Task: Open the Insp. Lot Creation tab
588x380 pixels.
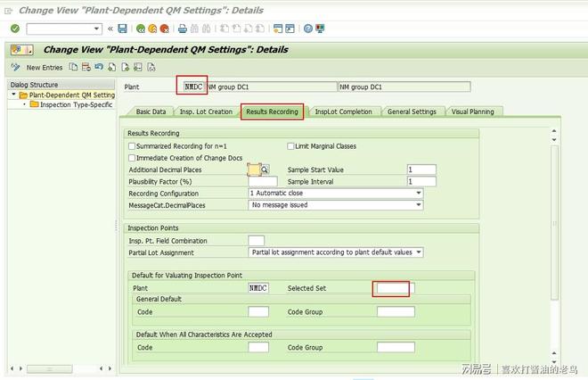Action: click(206, 112)
